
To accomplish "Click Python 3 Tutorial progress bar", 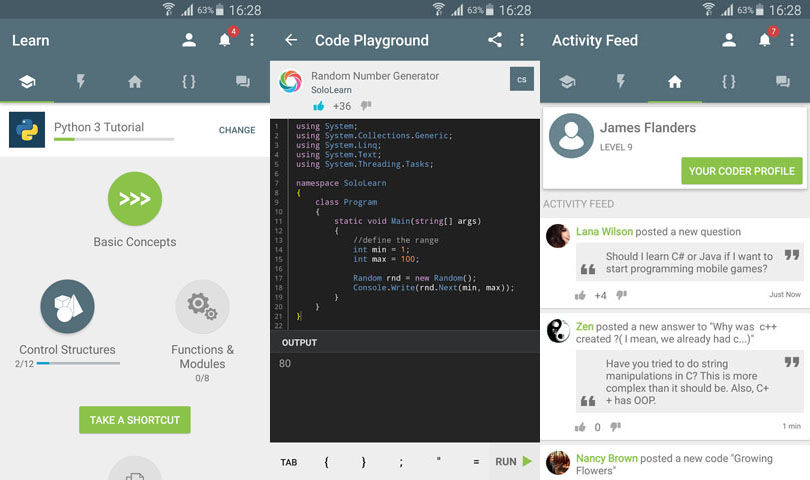I will click(x=114, y=139).
